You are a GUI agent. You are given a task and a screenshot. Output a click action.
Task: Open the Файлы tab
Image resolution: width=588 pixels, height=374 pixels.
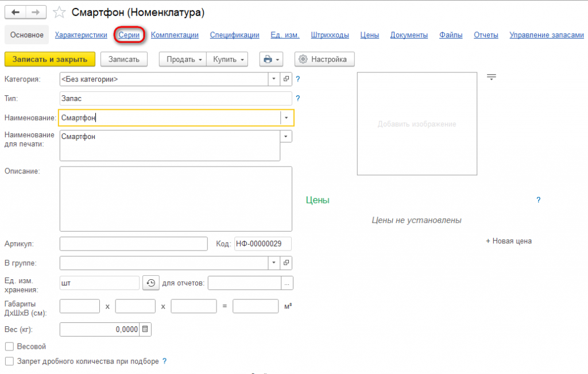451,35
